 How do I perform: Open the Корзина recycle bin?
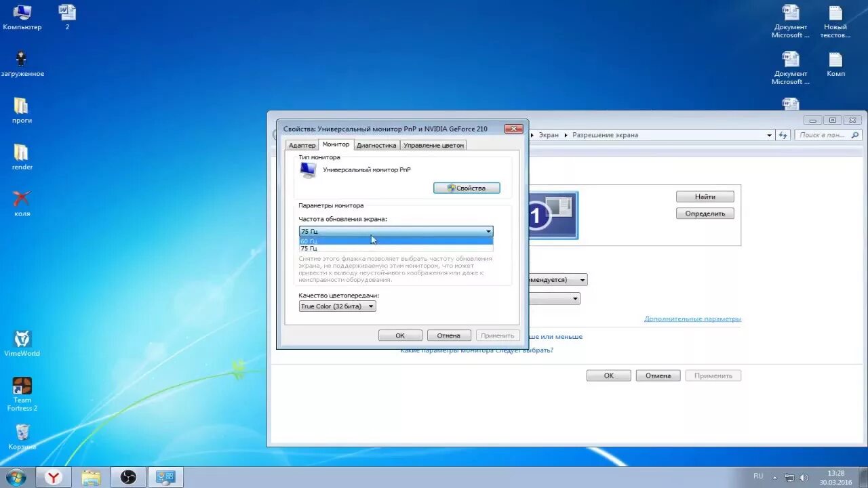(x=22, y=436)
